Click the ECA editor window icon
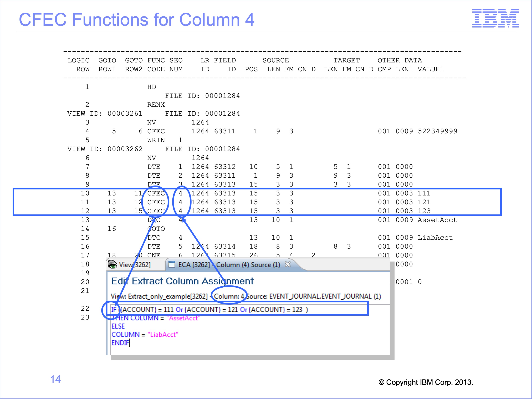Screen dimensions: 532x399 (x=172, y=264)
